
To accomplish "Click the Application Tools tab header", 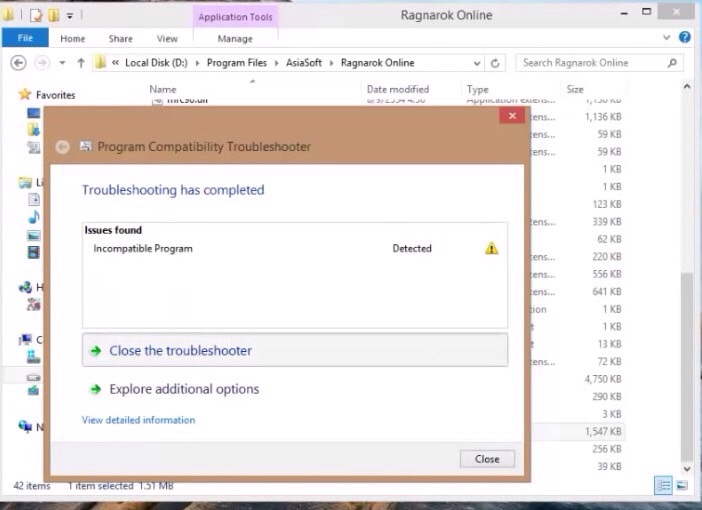I will 235,17.
